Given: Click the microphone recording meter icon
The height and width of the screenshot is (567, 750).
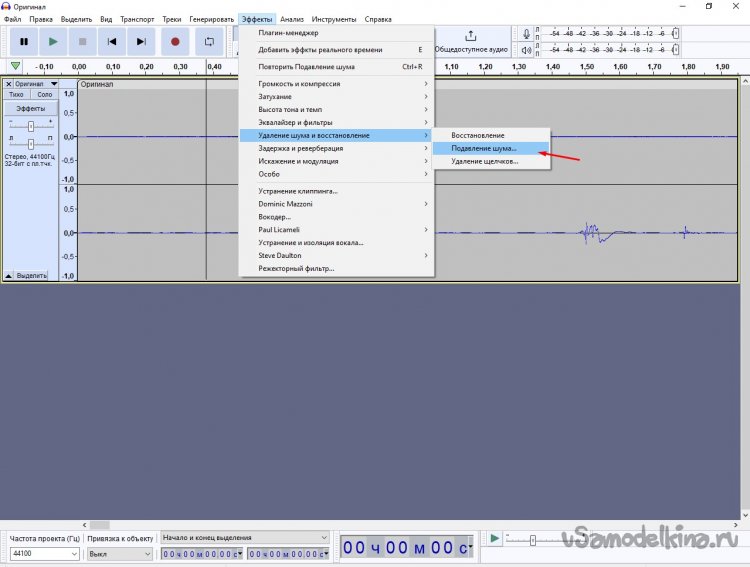Looking at the screenshot, I should pos(527,35).
